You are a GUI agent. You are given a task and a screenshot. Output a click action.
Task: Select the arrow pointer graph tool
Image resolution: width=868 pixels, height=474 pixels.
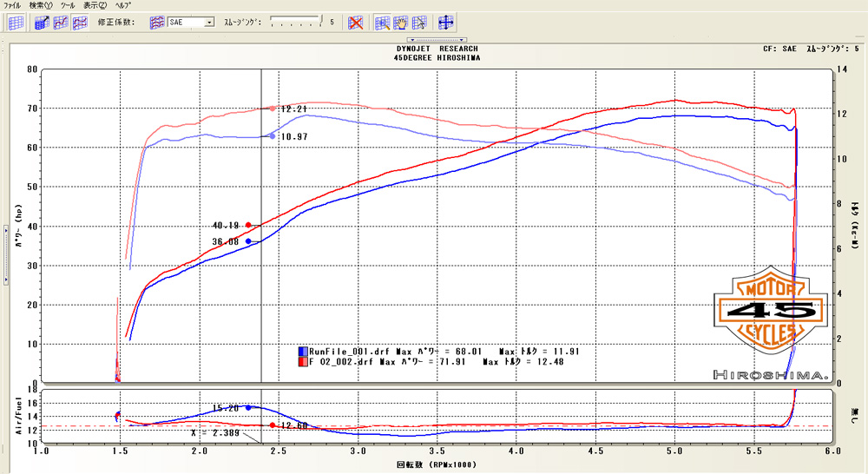419,23
